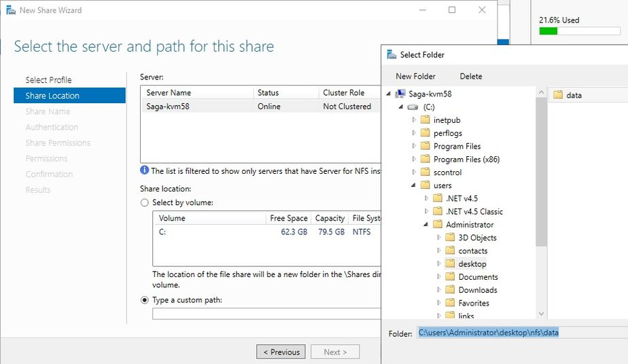
Task: Click the Program Files (x86) folder icon
Action: pyautogui.click(x=425, y=160)
